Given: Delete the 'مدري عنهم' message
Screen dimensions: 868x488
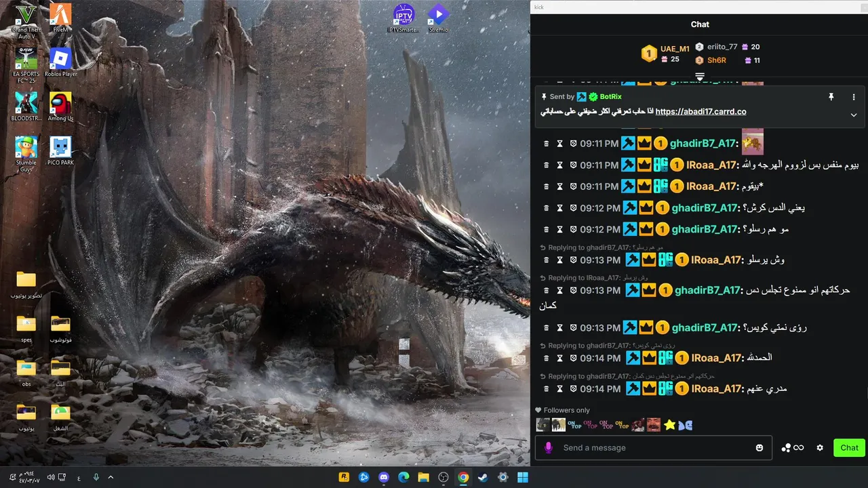Looking at the screenshot, I should (547, 389).
